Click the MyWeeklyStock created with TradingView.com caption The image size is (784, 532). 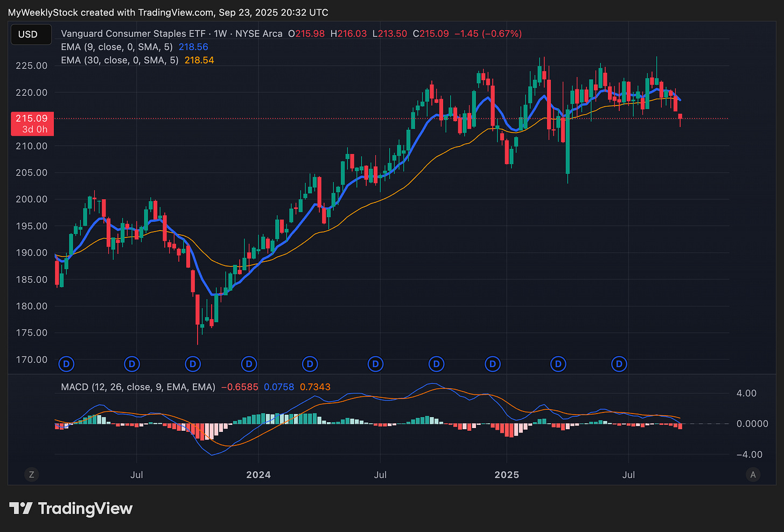tap(168, 12)
